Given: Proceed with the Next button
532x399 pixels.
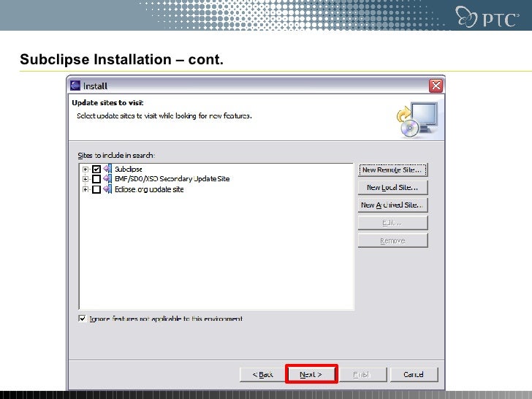Looking at the screenshot, I should 311,374.
